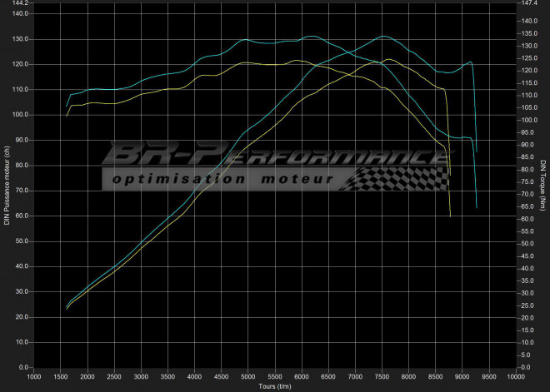Click the 144.2 value atop the left axis
The width and height of the screenshot is (550, 392).
click(21, 3)
